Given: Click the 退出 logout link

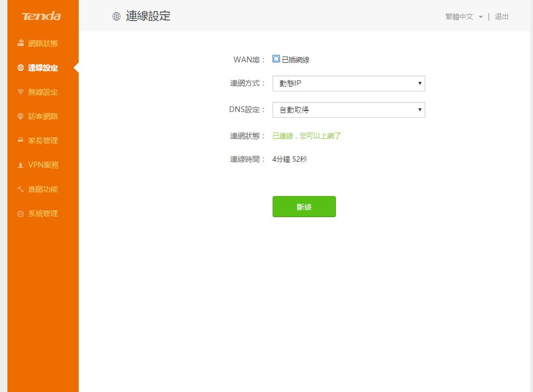Looking at the screenshot, I should (501, 17).
